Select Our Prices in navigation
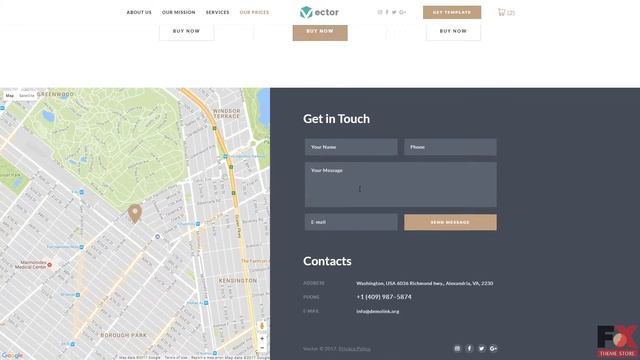Image resolution: width=640 pixels, height=360 pixels. (x=254, y=12)
